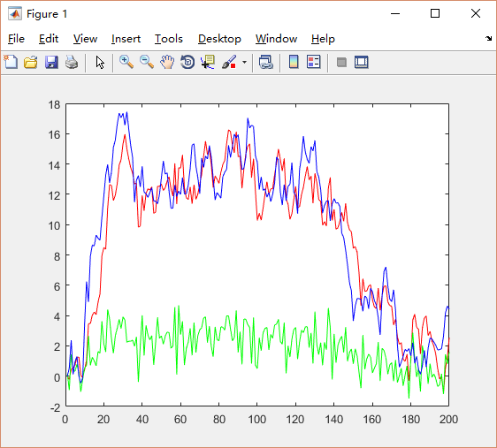Click the New Figure icon
The width and height of the screenshot is (497, 448).
[x=11, y=62]
